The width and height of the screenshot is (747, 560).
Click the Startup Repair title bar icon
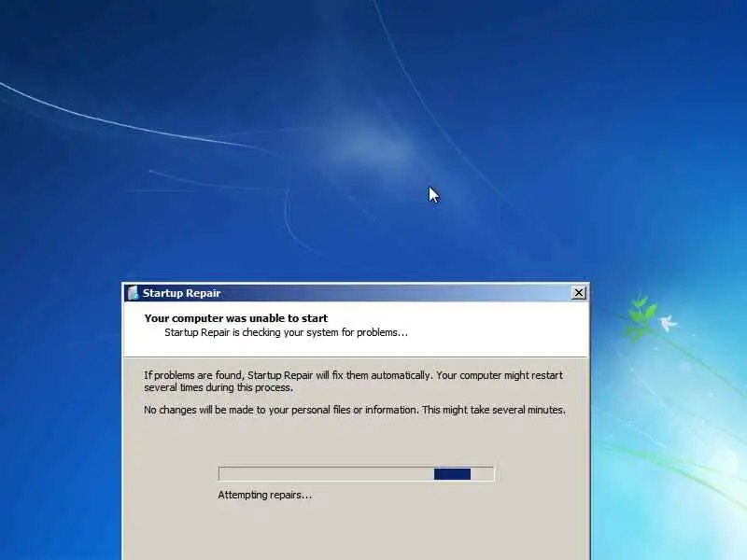click(133, 293)
